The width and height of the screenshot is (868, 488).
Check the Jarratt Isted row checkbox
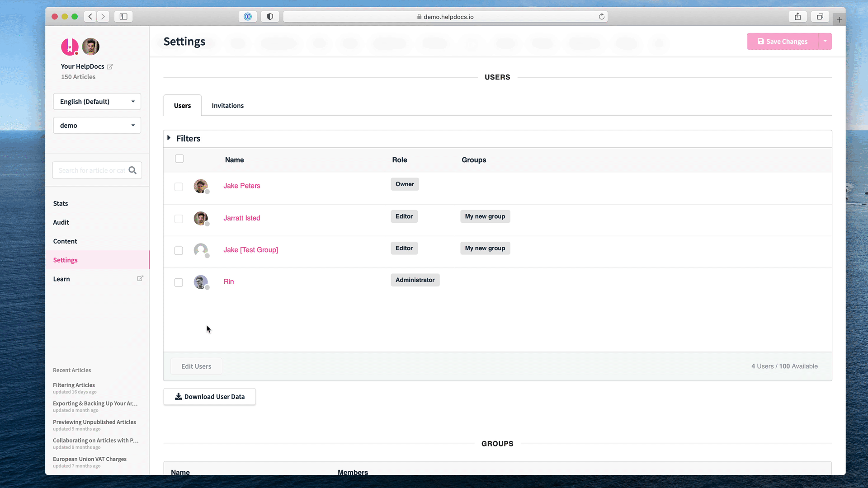(179, 219)
